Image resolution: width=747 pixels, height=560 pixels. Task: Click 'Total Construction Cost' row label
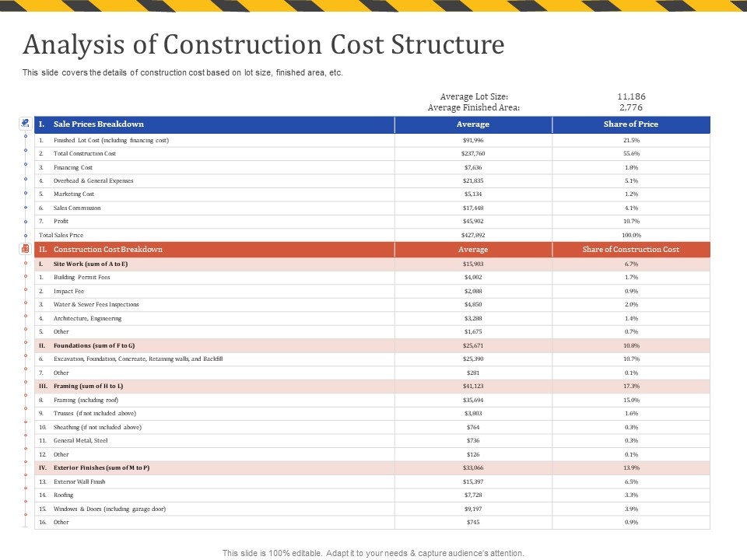coord(85,154)
